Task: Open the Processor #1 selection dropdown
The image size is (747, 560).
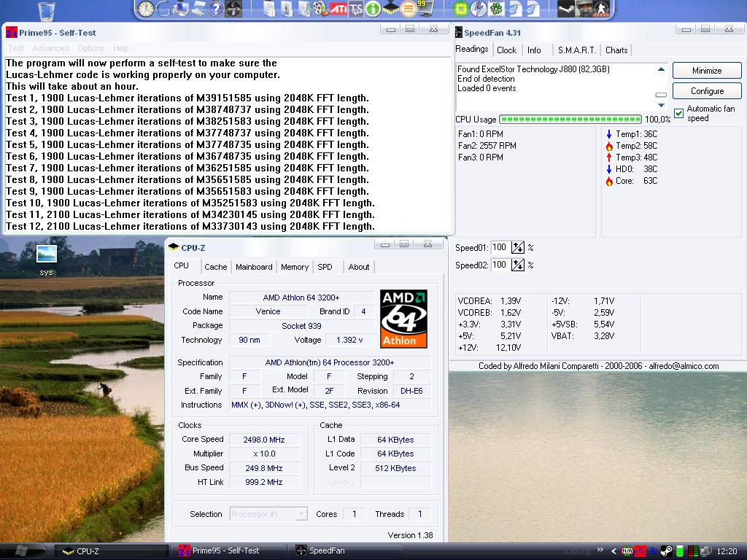Action: click(268, 514)
